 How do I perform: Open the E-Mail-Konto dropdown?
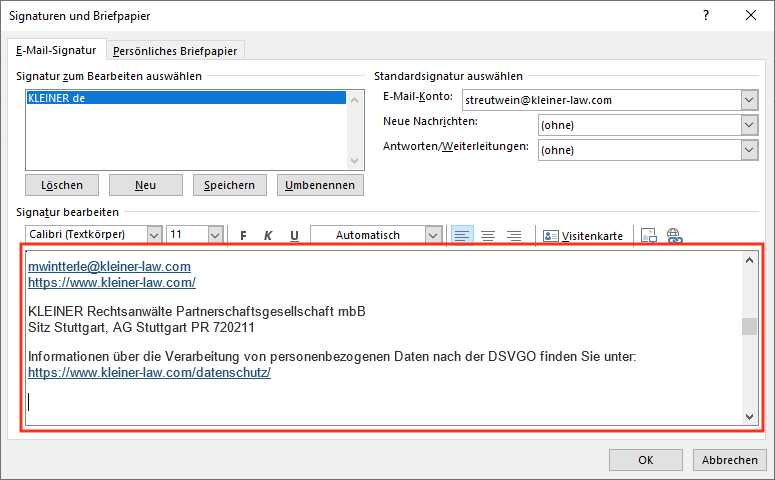[x=749, y=100]
